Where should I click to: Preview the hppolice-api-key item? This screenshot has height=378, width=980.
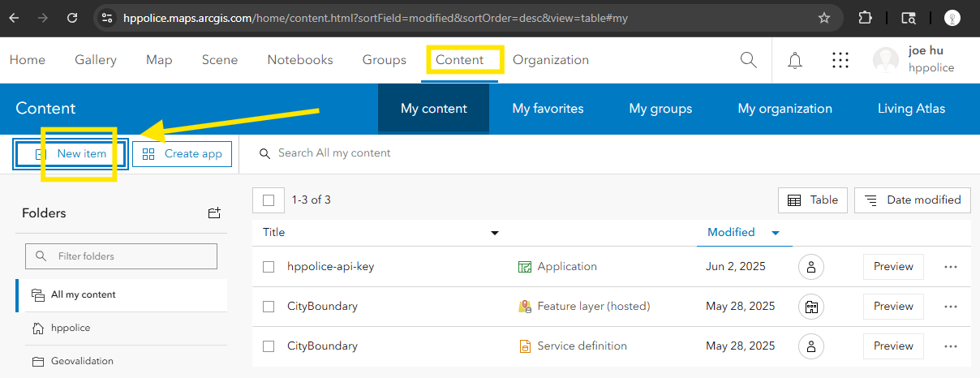(893, 267)
